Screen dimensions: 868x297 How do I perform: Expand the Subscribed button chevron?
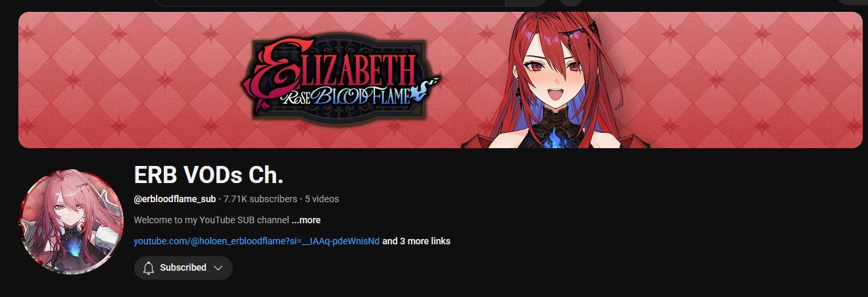tap(218, 267)
